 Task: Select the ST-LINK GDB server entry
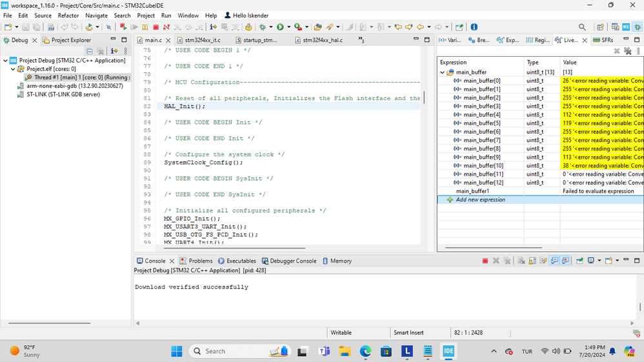[63, 94]
